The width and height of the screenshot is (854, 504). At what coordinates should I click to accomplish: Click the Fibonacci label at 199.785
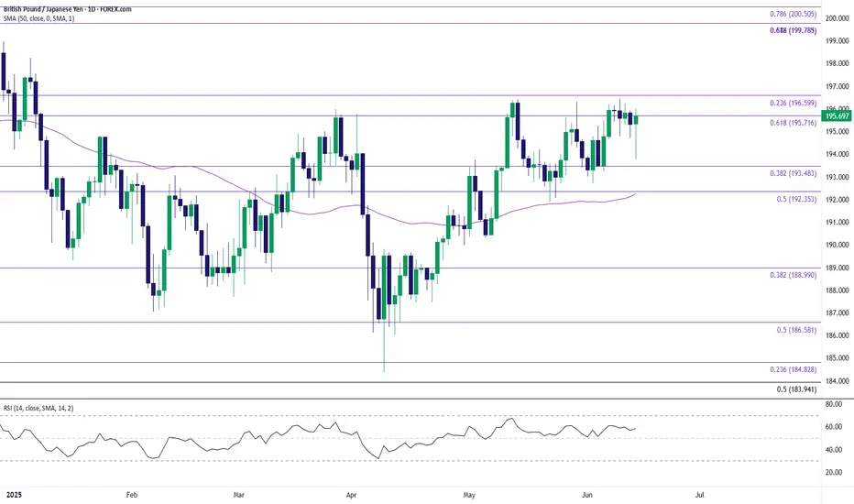tap(793, 30)
